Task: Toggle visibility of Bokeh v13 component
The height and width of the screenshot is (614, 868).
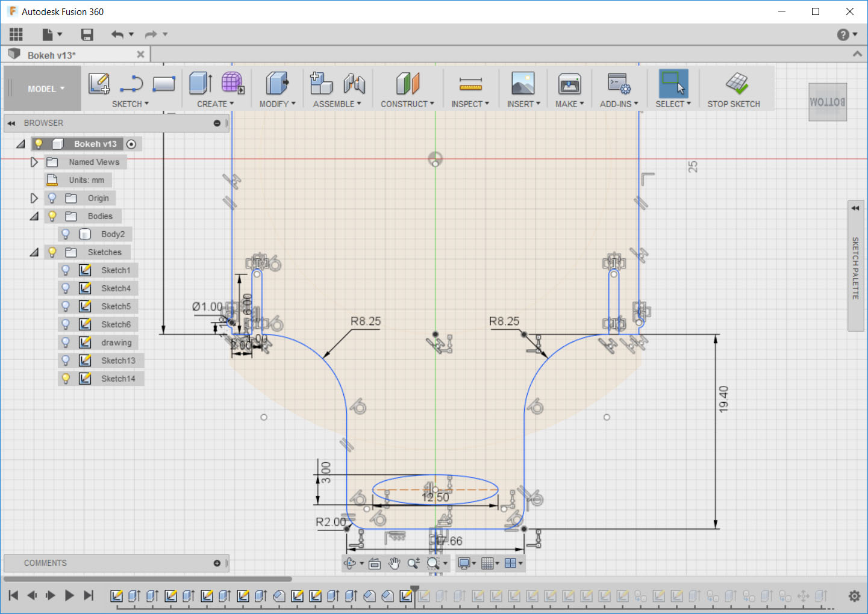Action: pos(39,144)
